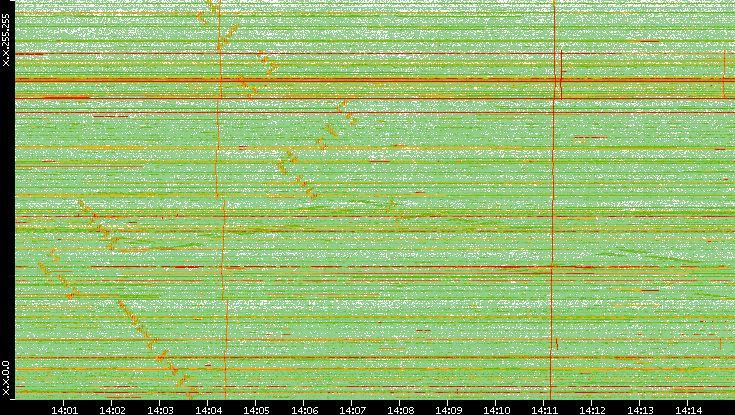Viewport: 735px width, 415px height.
Task: Click the 14:13 time axis label
Action: (x=640, y=410)
